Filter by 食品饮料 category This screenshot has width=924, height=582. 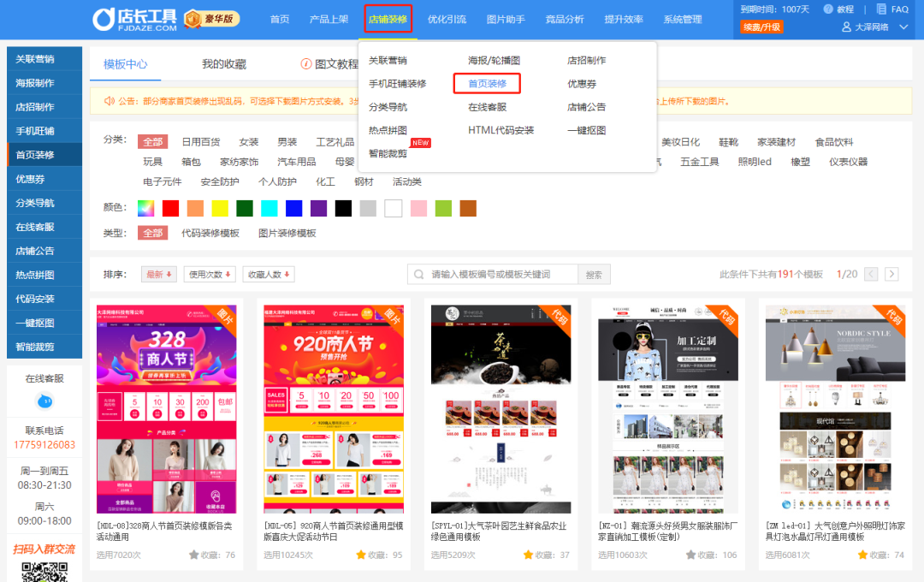[834, 142]
